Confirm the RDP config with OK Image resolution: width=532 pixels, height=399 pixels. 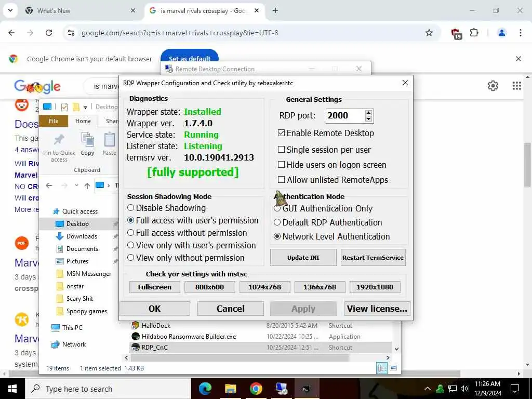pos(155,309)
